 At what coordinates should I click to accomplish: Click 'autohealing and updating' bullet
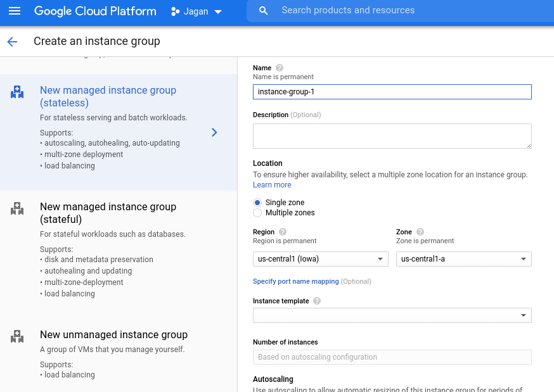click(86, 271)
